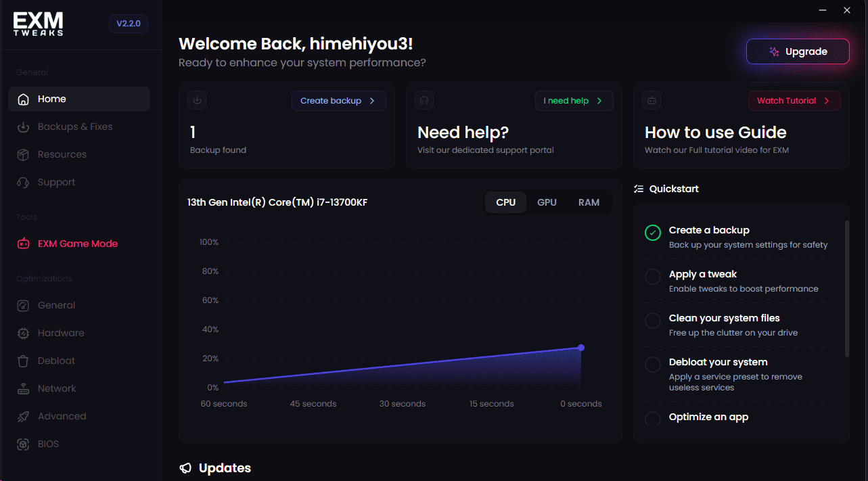Click the headphones icon on Need help card

tap(424, 100)
